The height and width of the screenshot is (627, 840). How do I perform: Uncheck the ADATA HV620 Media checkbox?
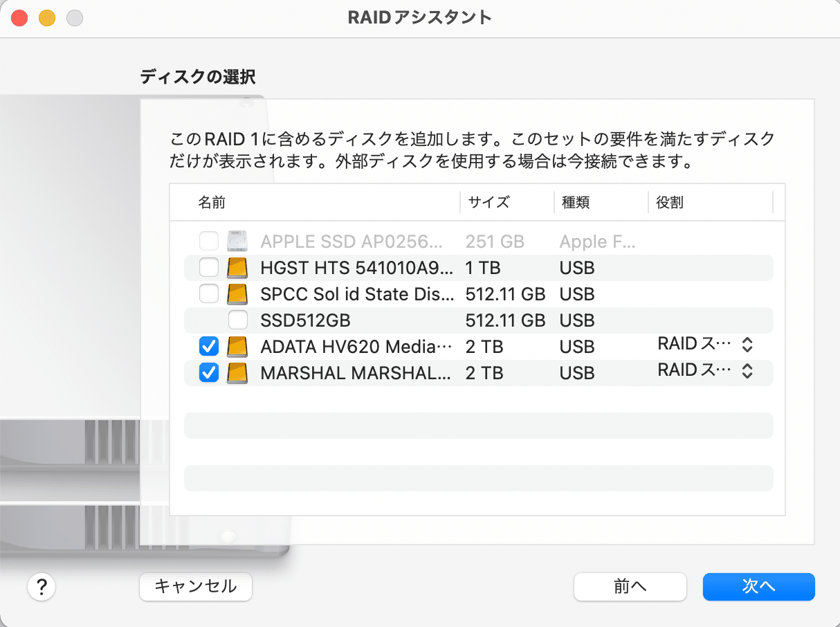point(208,346)
